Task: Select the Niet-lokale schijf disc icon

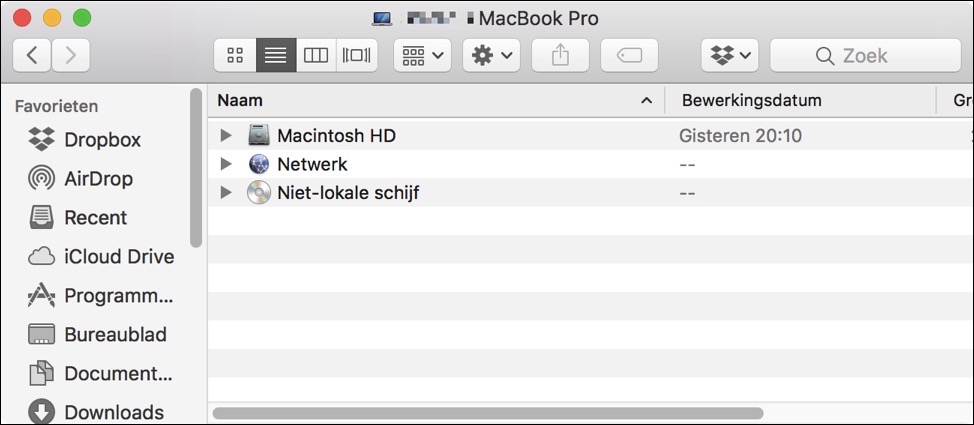Action: coord(258,193)
